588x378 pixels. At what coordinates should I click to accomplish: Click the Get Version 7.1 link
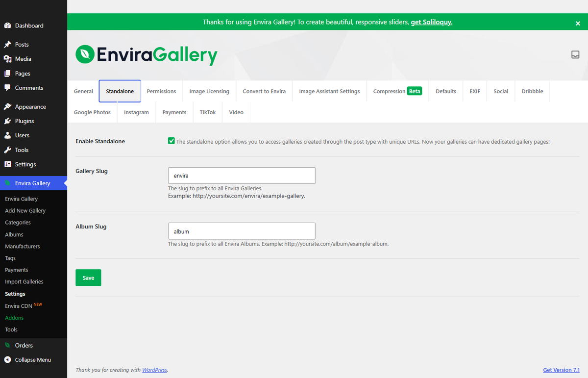(562, 370)
